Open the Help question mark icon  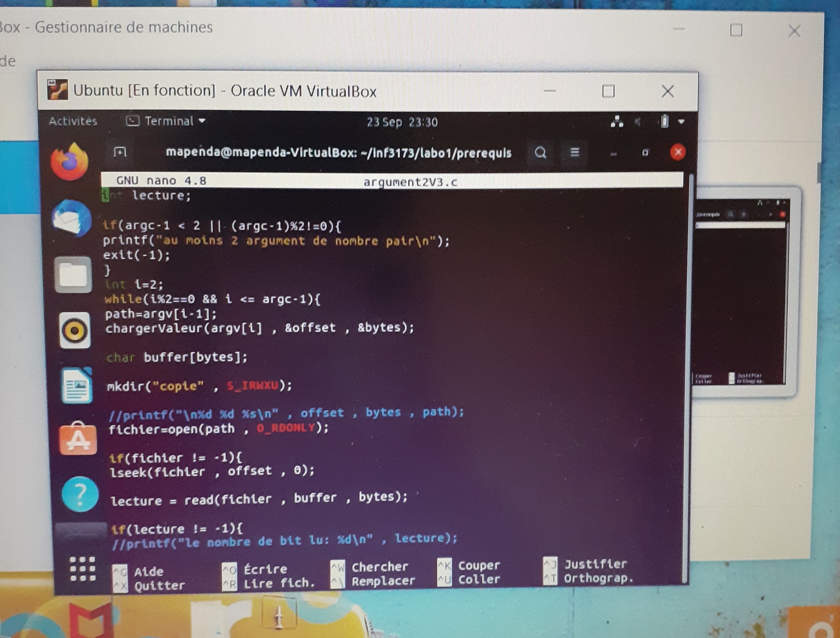click(x=80, y=495)
